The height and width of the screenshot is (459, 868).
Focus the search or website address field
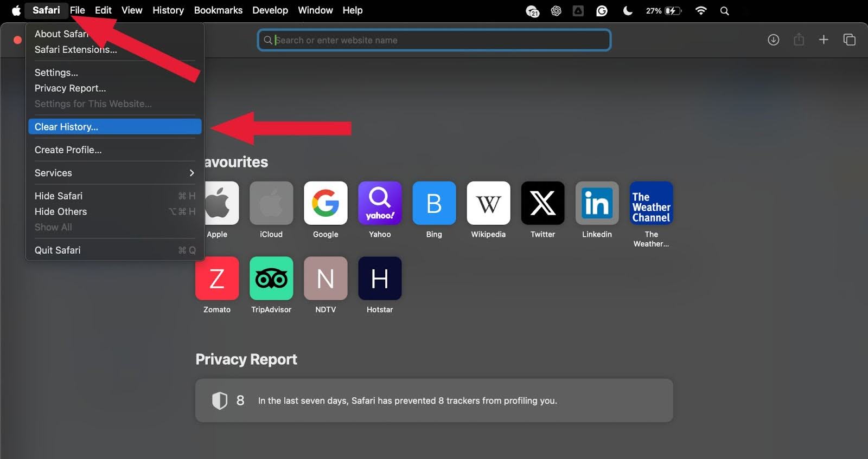click(x=434, y=40)
